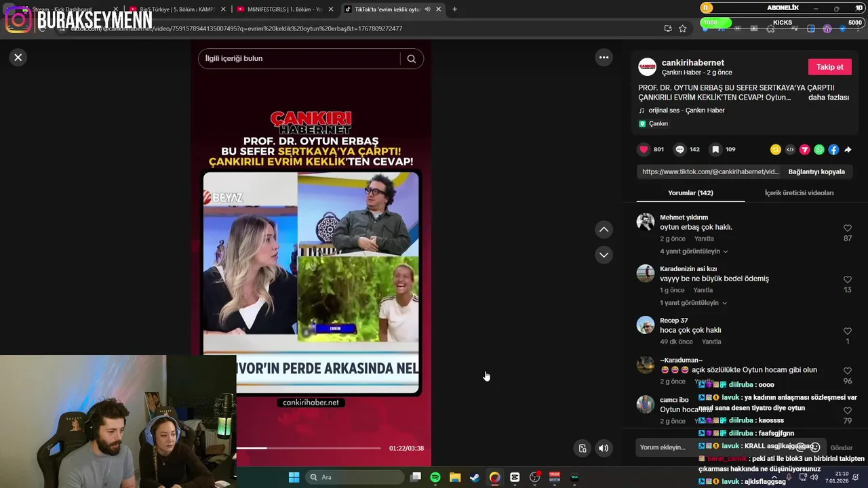868x488 pixels.
Task: Open 'original ses - Çankırı Haber' sound link
Action: coord(686,110)
